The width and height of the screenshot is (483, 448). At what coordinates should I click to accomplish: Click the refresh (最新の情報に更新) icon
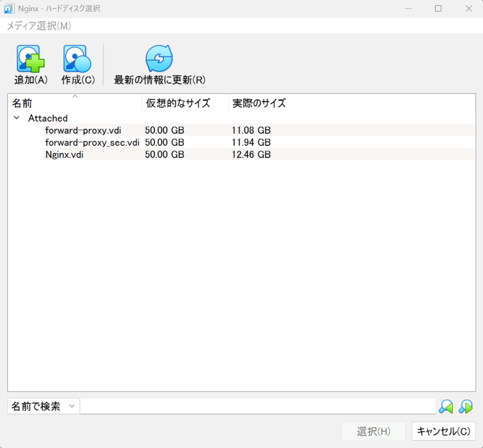tap(159, 59)
